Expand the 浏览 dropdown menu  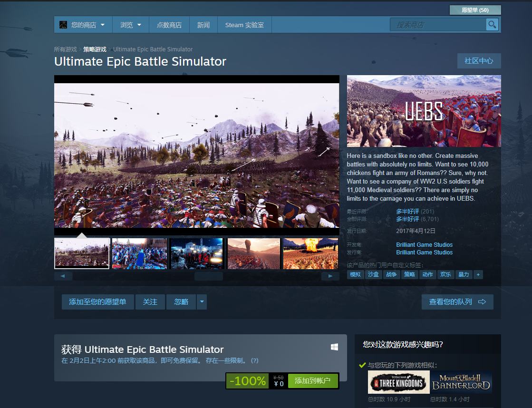coord(131,25)
